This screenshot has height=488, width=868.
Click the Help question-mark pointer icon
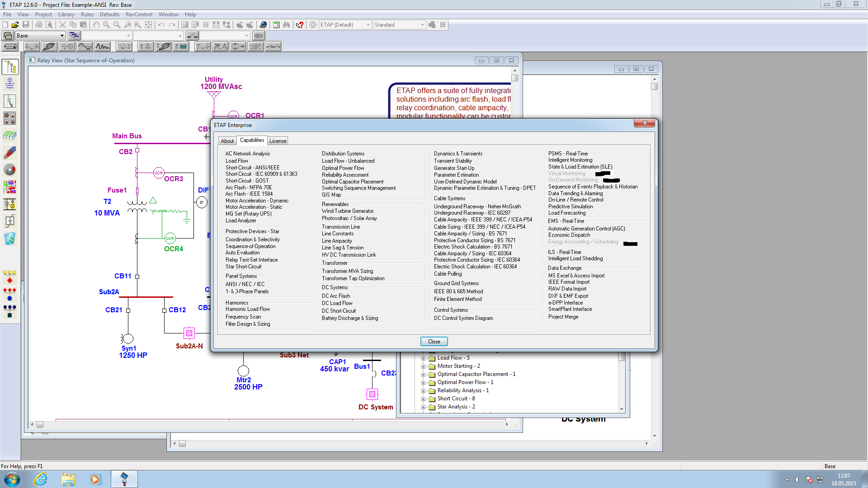point(300,25)
